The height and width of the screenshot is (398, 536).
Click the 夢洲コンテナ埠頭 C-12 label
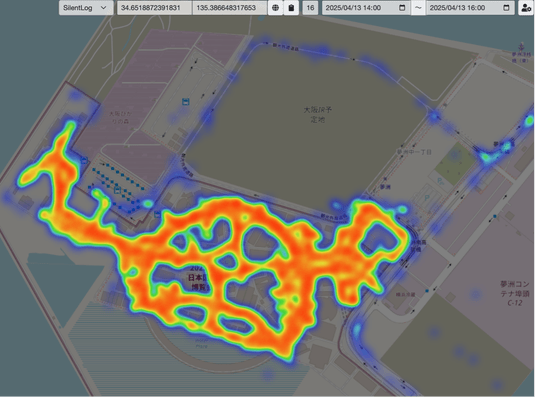(x=514, y=293)
